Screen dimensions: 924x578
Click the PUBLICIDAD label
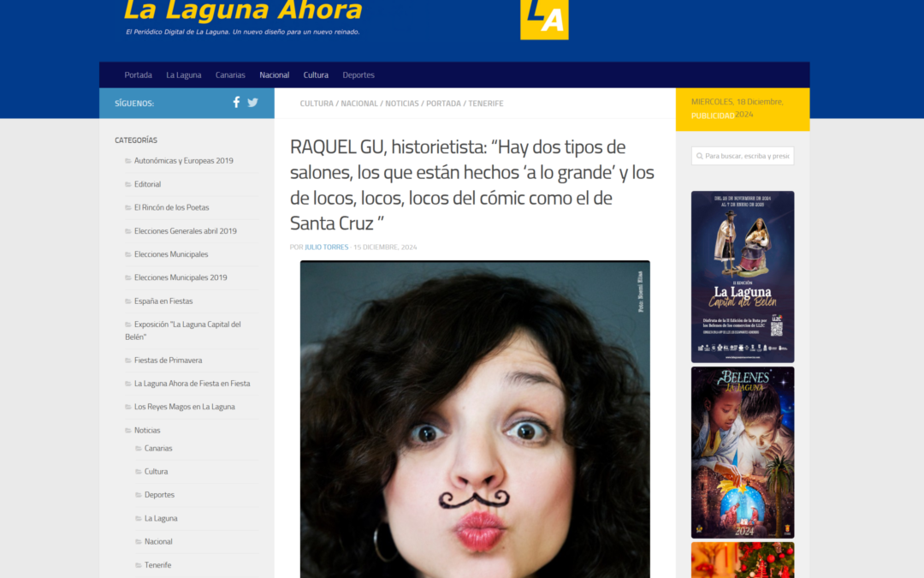pos(713,116)
